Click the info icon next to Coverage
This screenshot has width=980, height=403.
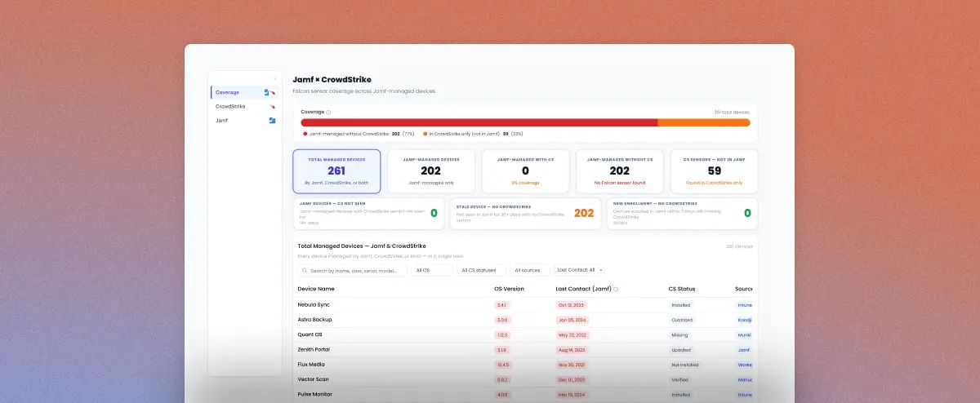(328, 112)
